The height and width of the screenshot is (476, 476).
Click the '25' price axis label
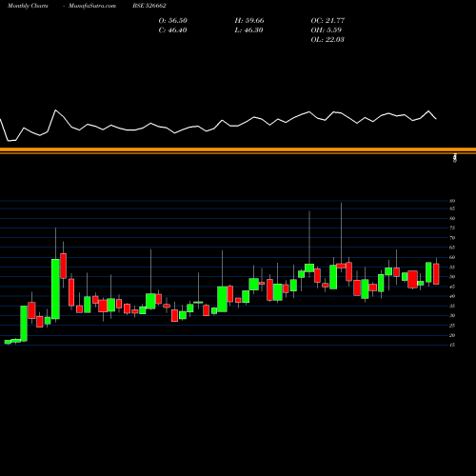(452, 326)
